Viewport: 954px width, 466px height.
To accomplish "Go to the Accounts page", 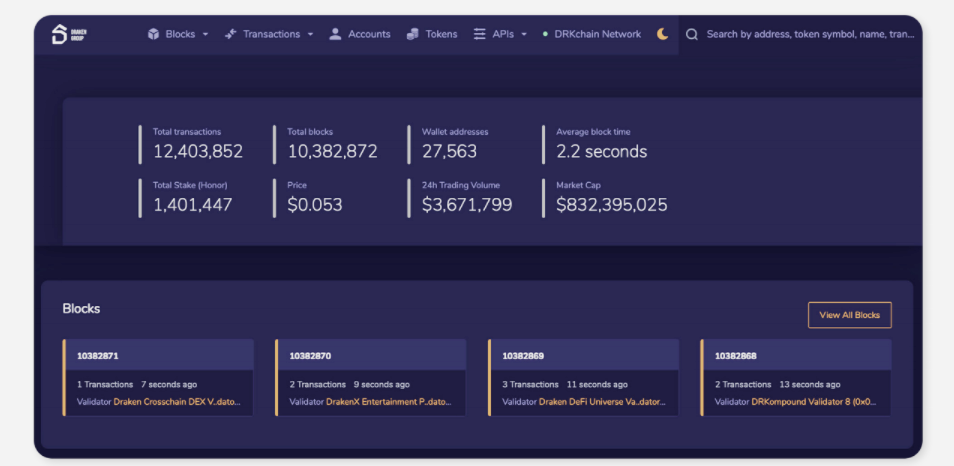I will pyautogui.click(x=360, y=34).
